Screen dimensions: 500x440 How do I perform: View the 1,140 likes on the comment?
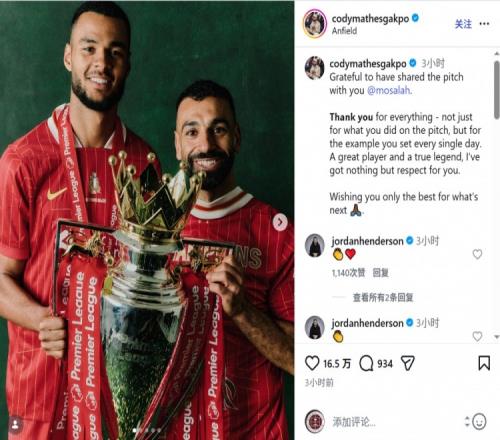pyautogui.click(x=348, y=273)
